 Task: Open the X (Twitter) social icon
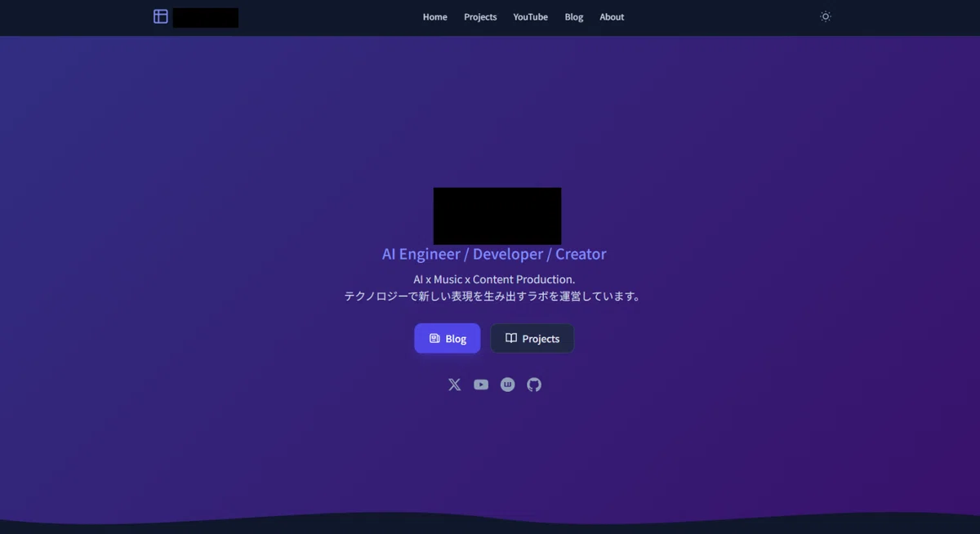pyautogui.click(x=455, y=385)
